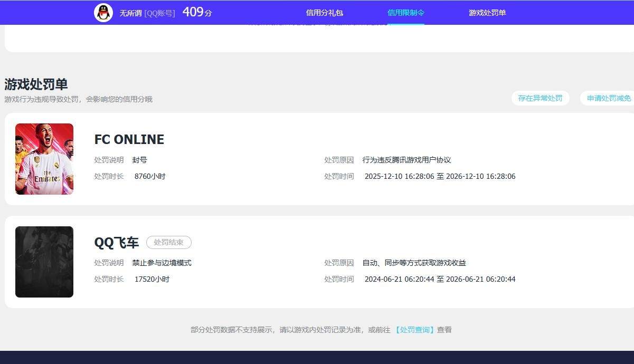Click the 8760小时 penalty duration
Screen dimensions: 634x364
150,176
